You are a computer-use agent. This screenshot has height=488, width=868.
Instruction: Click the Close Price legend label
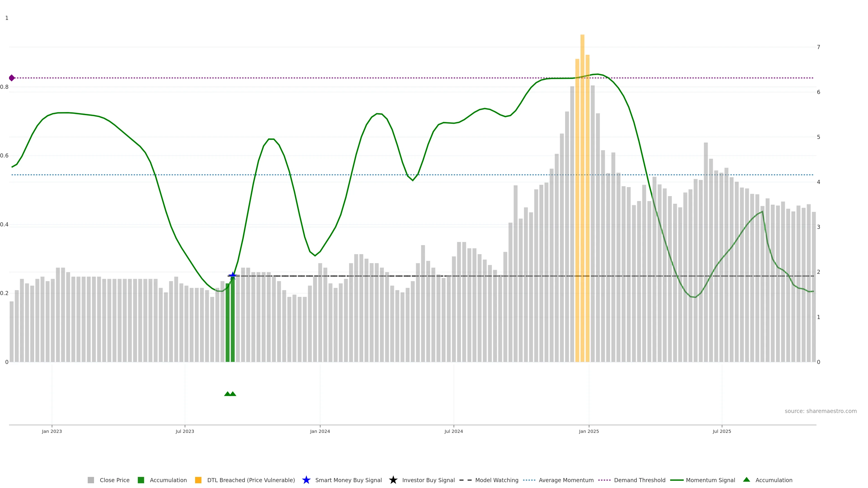(115, 480)
